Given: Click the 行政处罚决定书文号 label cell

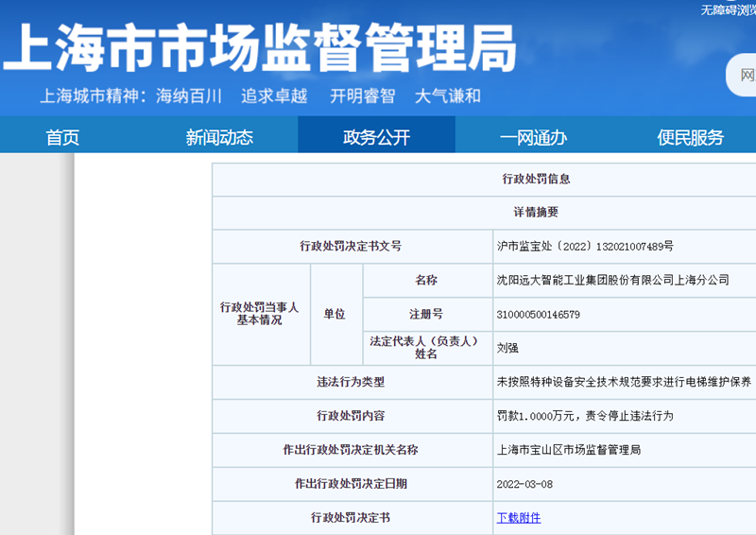Looking at the screenshot, I should pos(351,246).
